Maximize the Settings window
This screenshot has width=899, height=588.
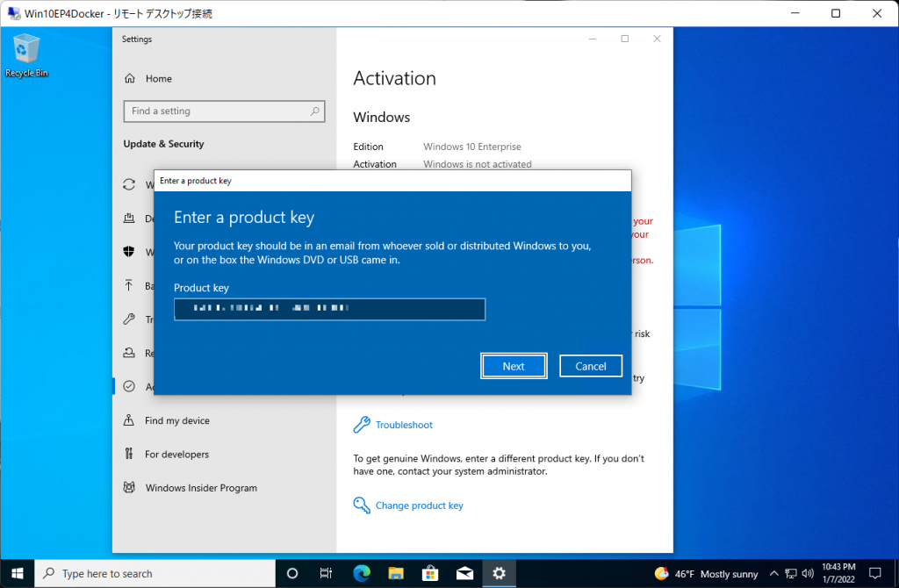pyautogui.click(x=625, y=39)
